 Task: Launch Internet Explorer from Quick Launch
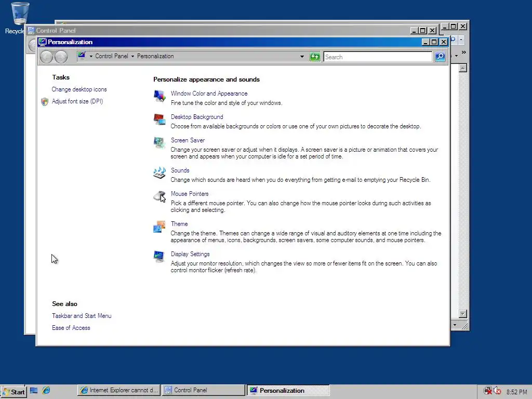46,391
